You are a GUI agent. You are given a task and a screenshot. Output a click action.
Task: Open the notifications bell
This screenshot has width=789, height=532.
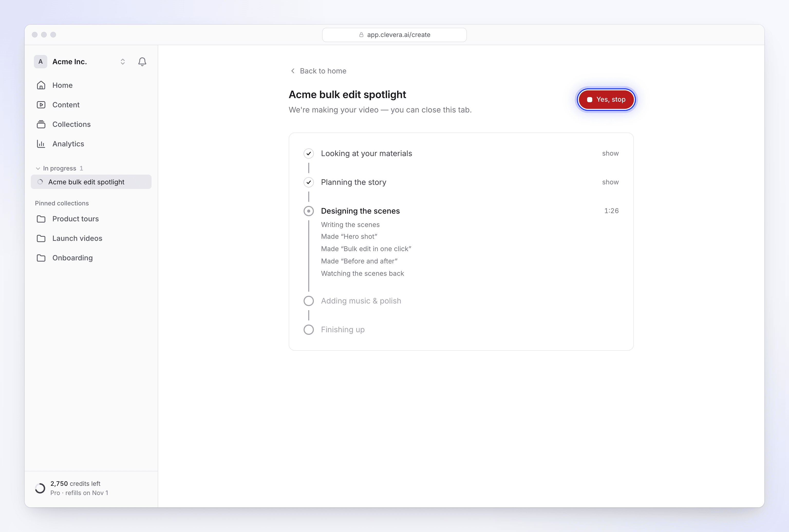[x=142, y=62]
